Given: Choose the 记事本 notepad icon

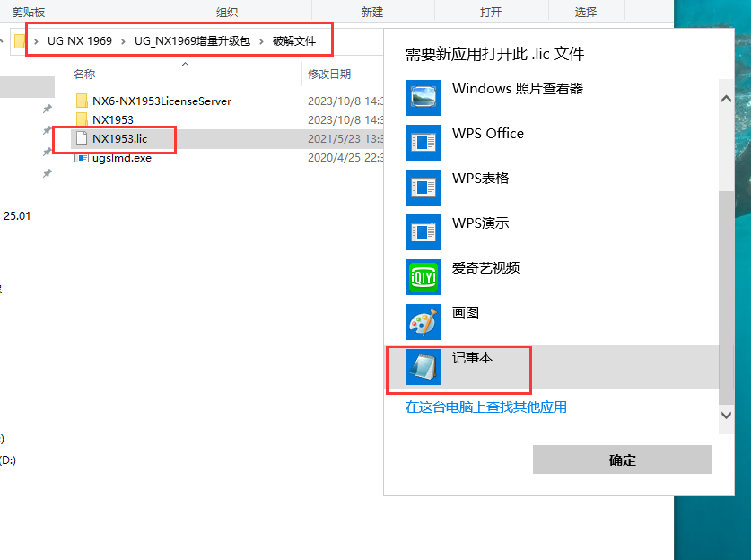Looking at the screenshot, I should click(423, 367).
